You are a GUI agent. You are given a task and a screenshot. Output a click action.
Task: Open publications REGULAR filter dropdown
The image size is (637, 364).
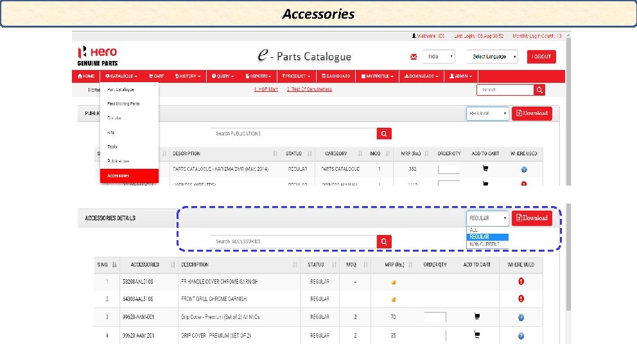tap(487, 114)
